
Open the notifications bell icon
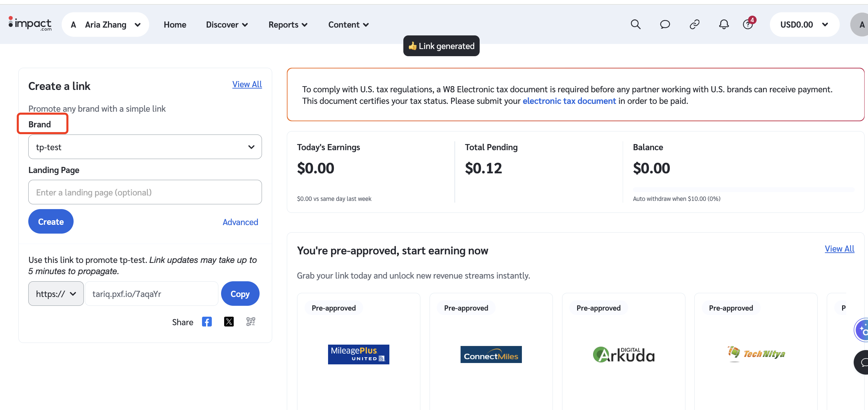(x=724, y=25)
